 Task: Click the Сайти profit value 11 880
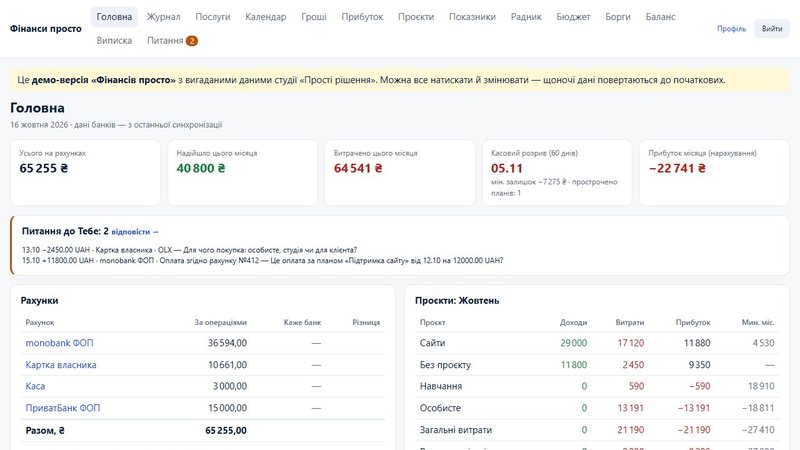[697, 343]
